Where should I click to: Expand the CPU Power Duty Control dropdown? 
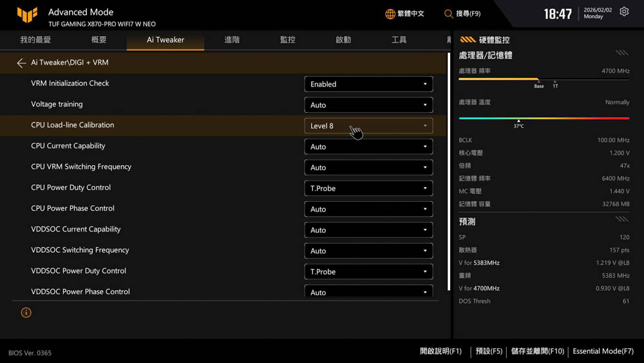(x=368, y=188)
